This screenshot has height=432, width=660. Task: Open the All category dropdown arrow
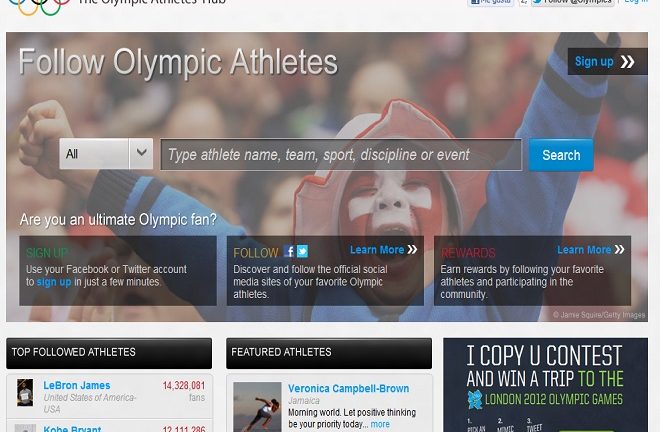(141, 154)
